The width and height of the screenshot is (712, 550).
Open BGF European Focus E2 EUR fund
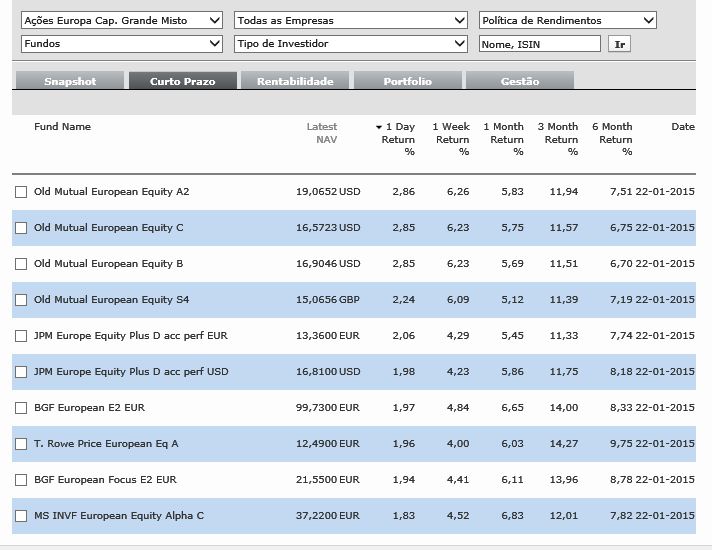(105, 480)
